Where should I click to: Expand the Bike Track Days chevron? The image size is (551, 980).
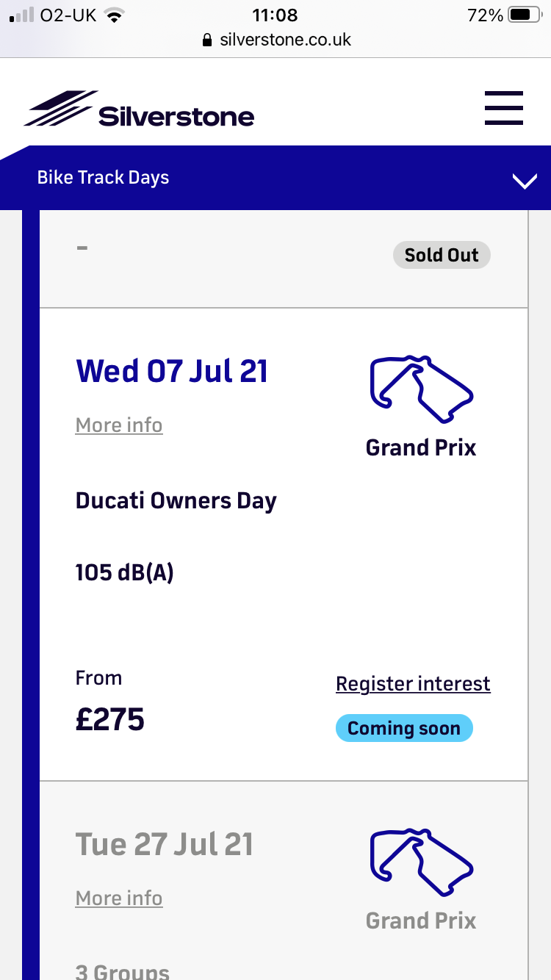coord(525,181)
